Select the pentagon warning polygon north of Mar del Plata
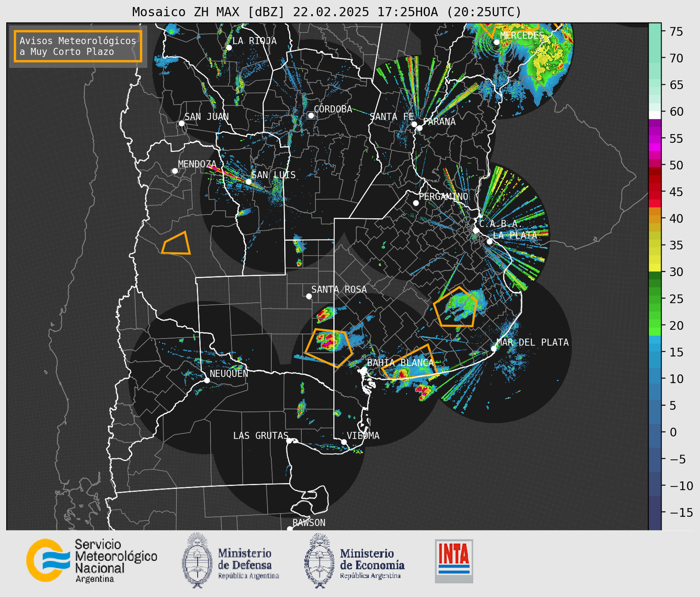 (456, 306)
